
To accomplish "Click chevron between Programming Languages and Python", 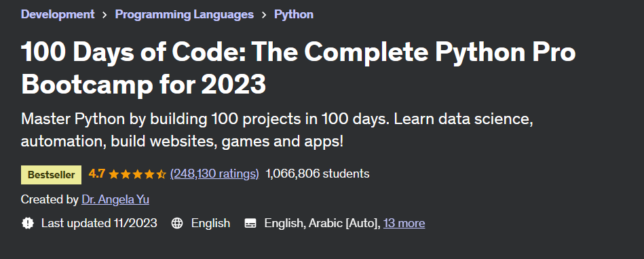I will point(264,15).
